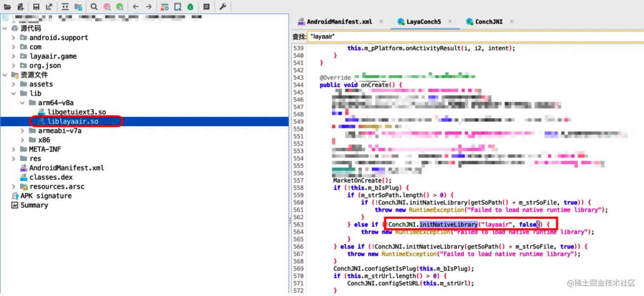Click the add files toolbar icon
The image size is (644, 296).
click(x=20, y=7)
